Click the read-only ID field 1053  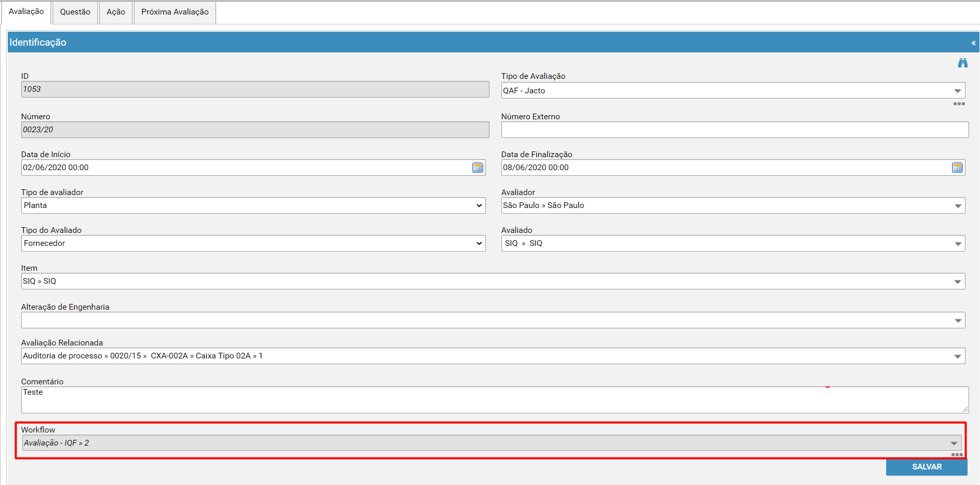pyautogui.click(x=255, y=89)
